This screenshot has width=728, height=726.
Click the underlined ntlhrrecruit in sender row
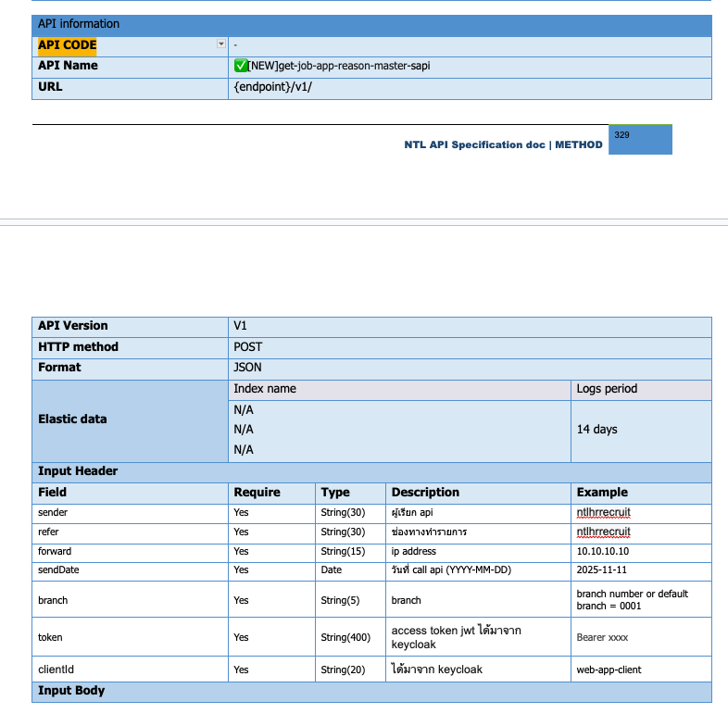tap(603, 512)
